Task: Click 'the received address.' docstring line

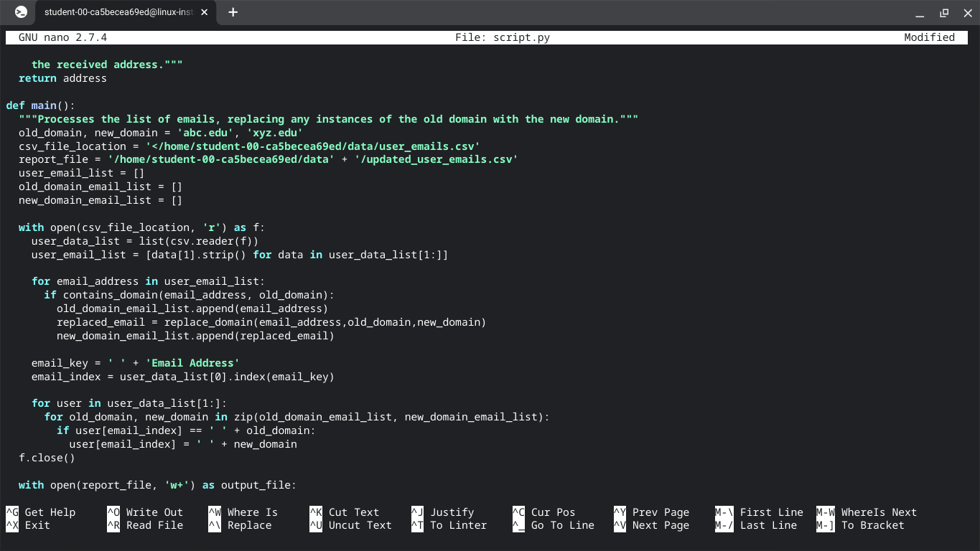Action: [107, 65]
